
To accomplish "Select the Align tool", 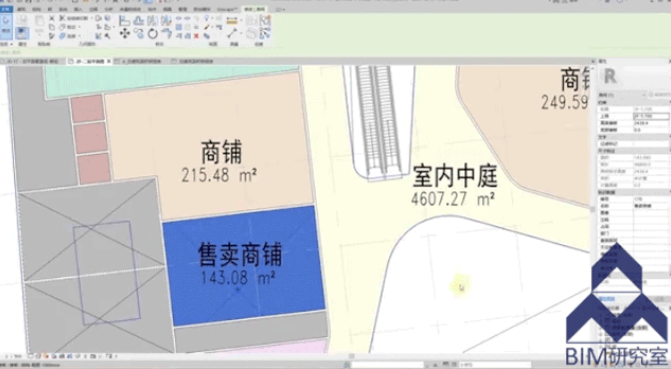I will (x=125, y=20).
